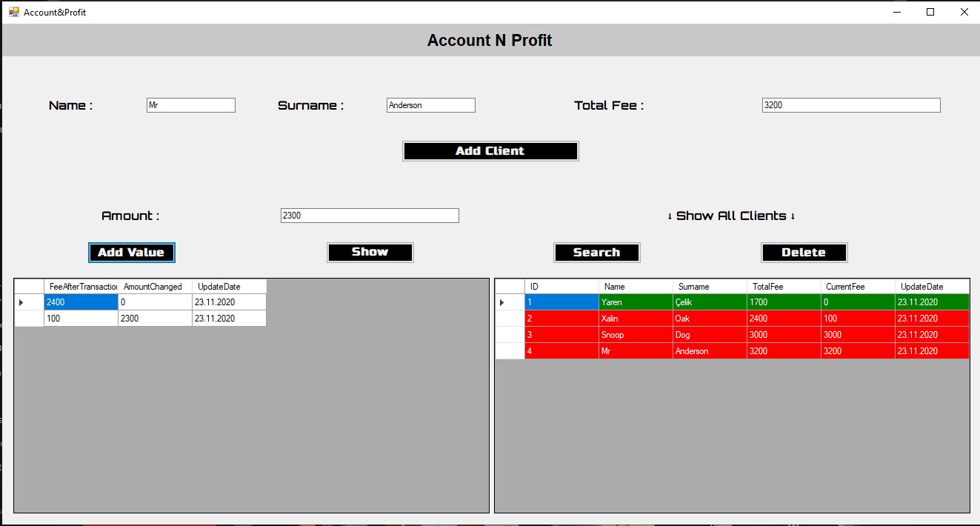This screenshot has height=526, width=980.
Task: Minimize the Account&Profit window
Action: (x=897, y=12)
